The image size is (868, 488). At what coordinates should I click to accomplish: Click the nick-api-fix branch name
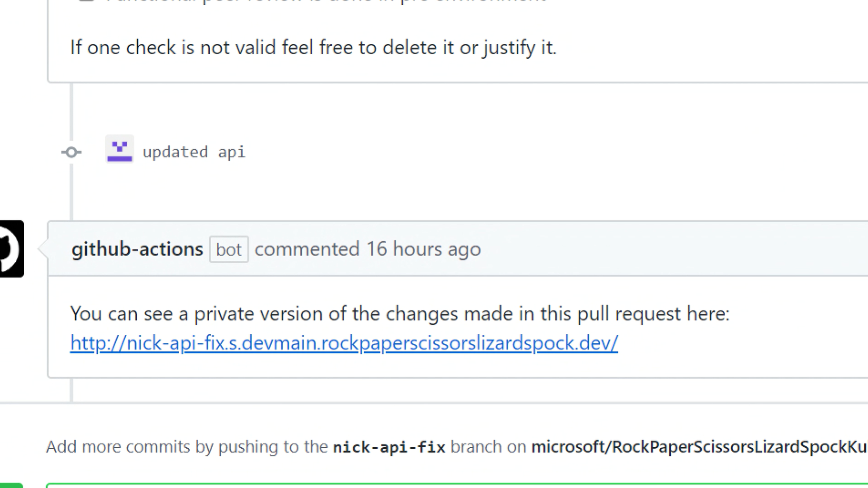[389, 447]
